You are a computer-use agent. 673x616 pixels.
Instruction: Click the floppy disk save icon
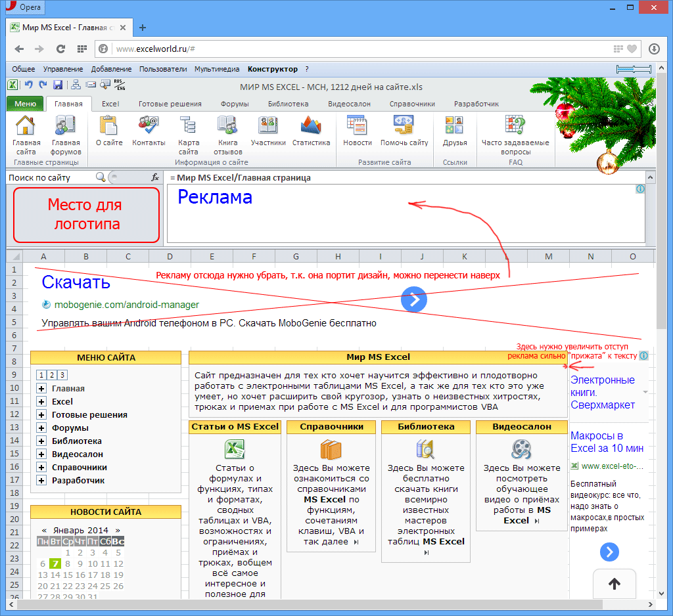(58, 85)
